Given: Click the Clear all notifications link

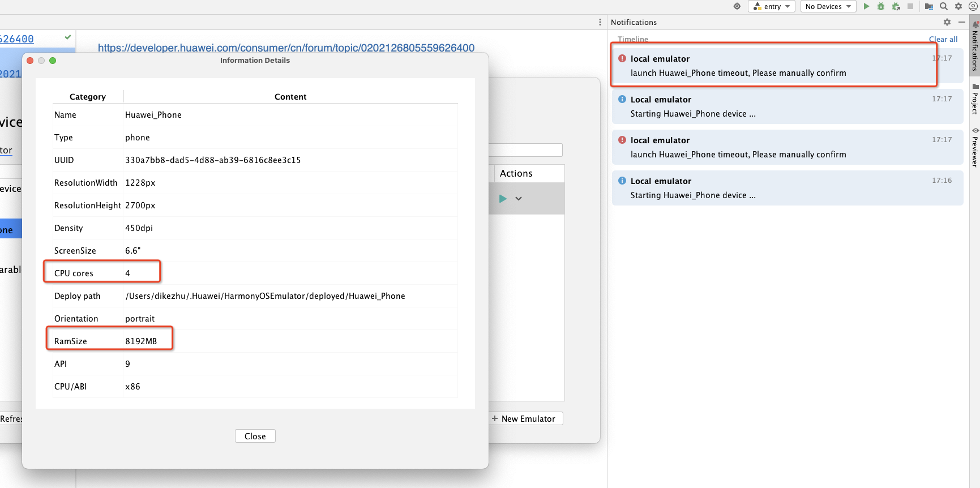Looking at the screenshot, I should pos(943,39).
